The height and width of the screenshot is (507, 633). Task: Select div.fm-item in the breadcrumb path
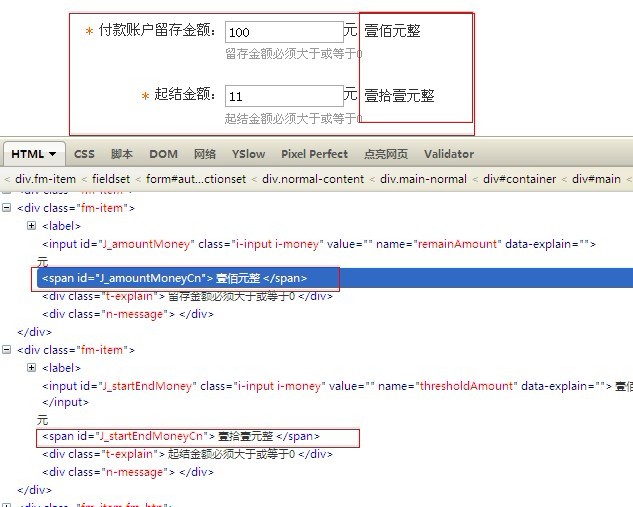click(x=45, y=179)
